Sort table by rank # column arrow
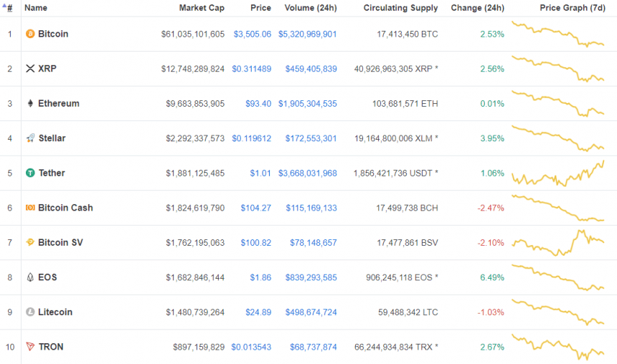617x364 pixels. (7, 7)
